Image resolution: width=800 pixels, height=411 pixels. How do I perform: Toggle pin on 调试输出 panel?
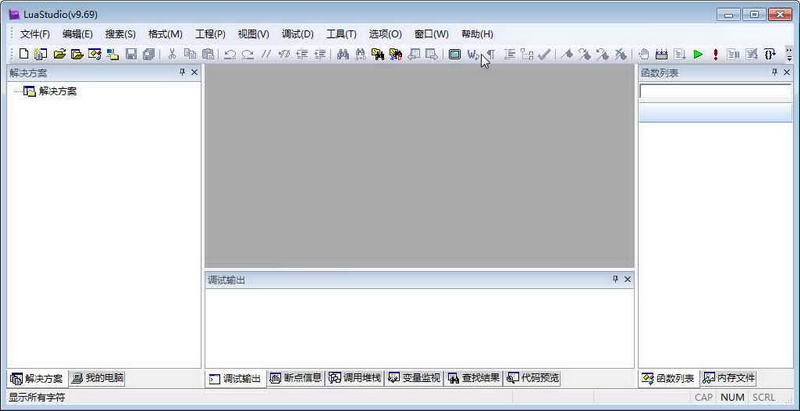pyautogui.click(x=615, y=279)
